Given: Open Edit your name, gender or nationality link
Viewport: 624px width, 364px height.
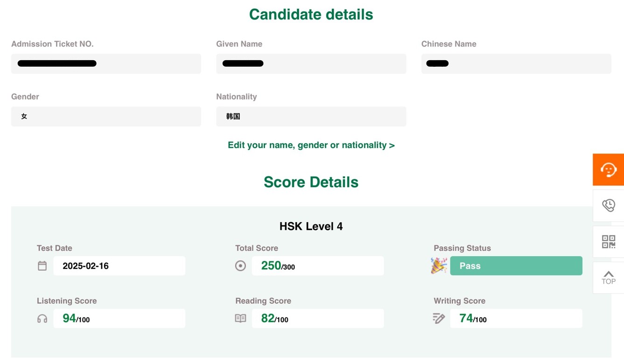Looking at the screenshot, I should (x=311, y=145).
